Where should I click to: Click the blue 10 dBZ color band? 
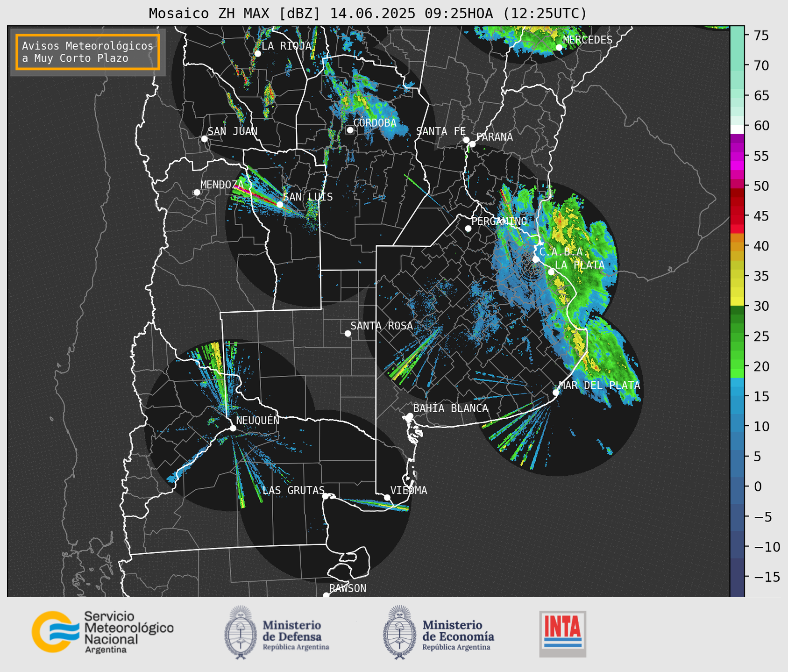(x=737, y=427)
